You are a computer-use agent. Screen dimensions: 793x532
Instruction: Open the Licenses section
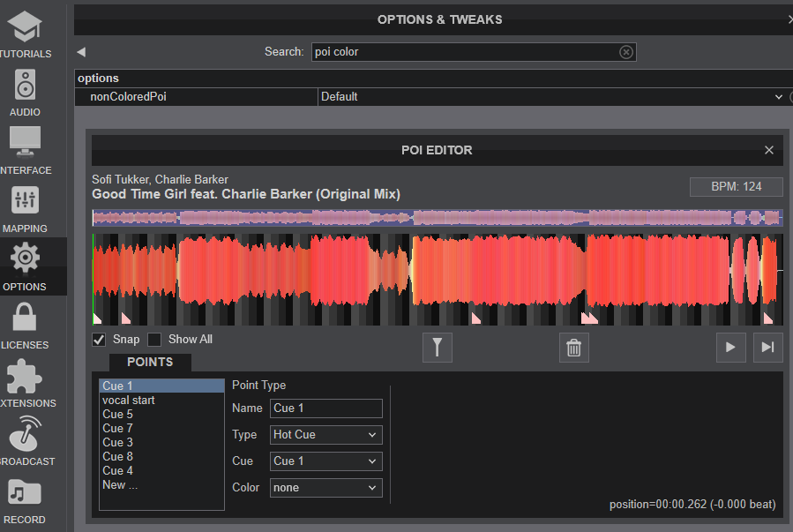[26, 326]
